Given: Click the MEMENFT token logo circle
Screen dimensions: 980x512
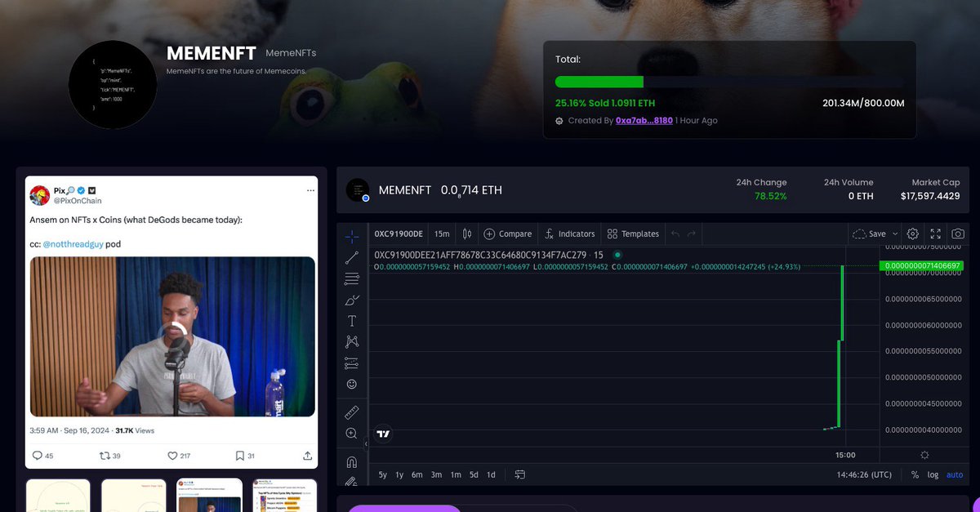Looking at the screenshot, I should (x=113, y=85).
